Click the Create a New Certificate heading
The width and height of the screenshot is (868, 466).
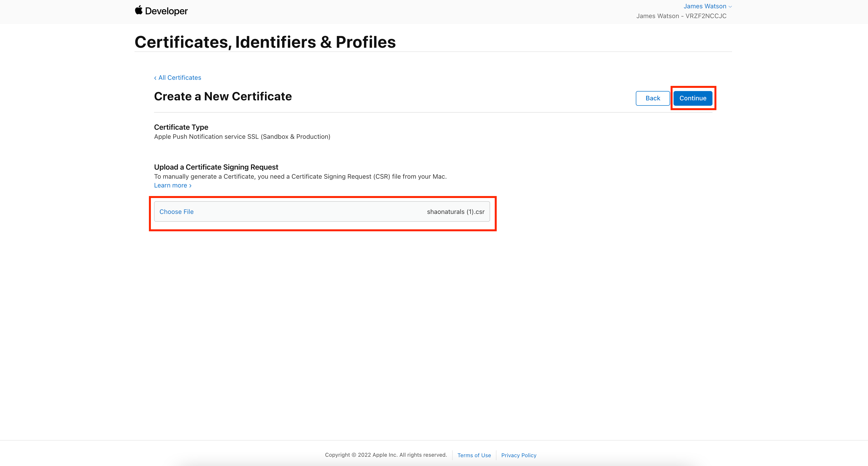[223, 96]
